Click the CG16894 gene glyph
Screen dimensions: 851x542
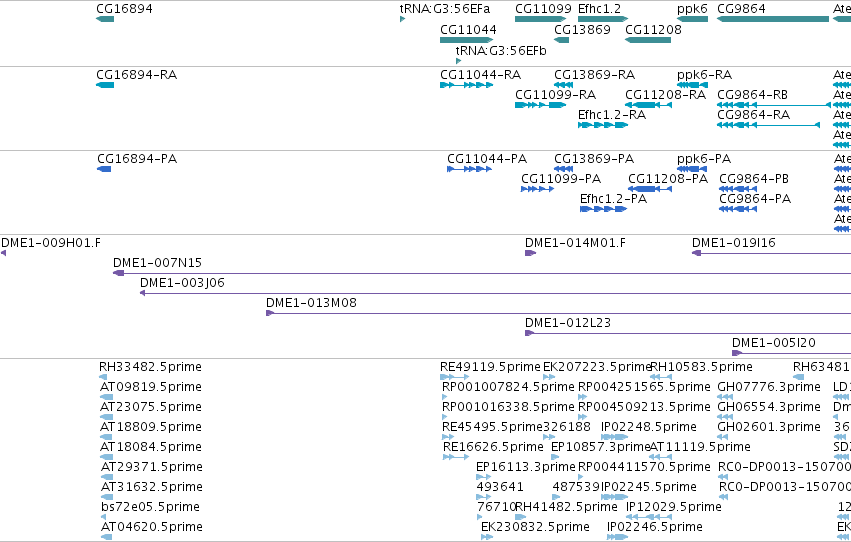coord(105,19)
